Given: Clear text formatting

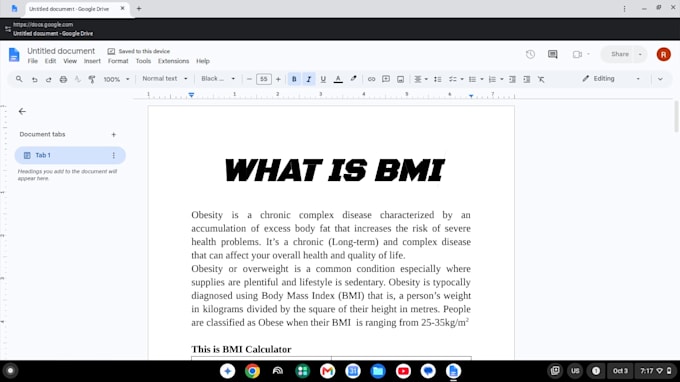Looking at the screenshot, I should tap(541, 79).
